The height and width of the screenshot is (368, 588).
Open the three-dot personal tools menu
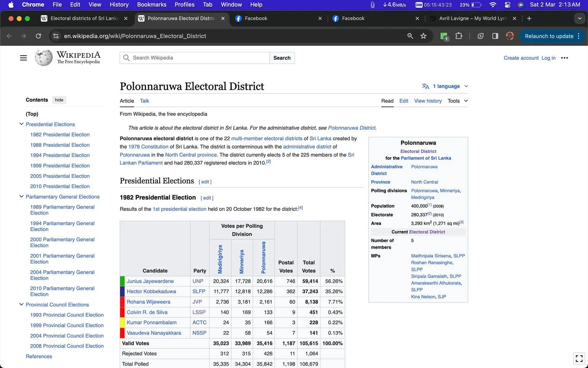564,58
